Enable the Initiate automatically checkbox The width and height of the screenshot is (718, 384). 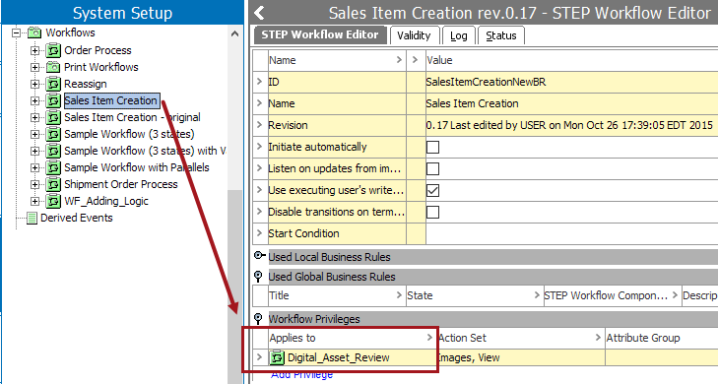pyautogui.click(x=432, y=147)
